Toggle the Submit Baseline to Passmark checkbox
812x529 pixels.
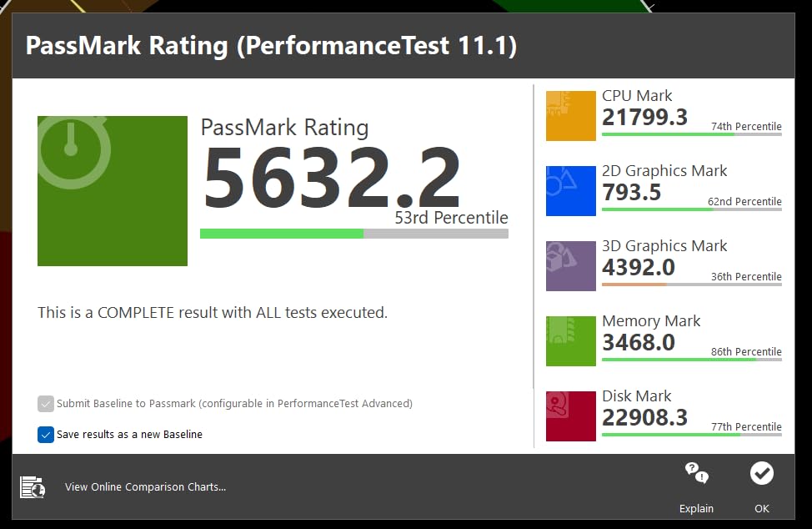tap(46, 404)
